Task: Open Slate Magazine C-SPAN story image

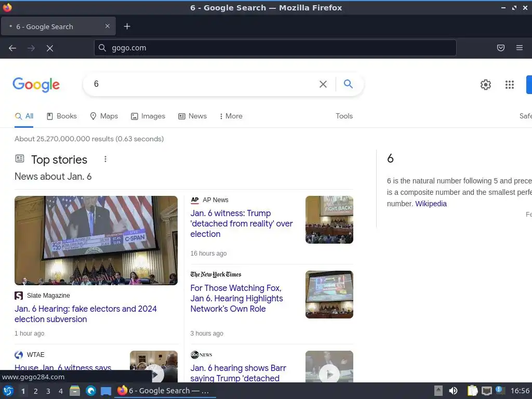Action: pyautogui.click(x=96, y=240)
